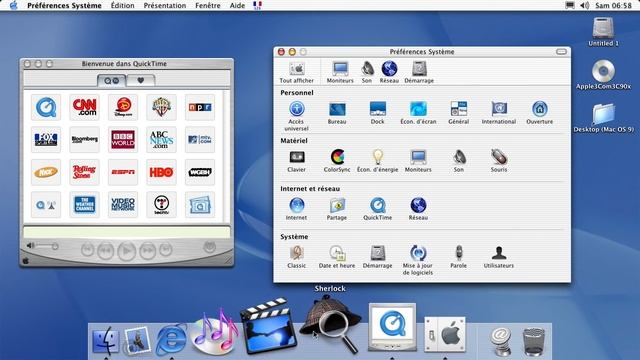Open the Bloomberg channel

84,140
